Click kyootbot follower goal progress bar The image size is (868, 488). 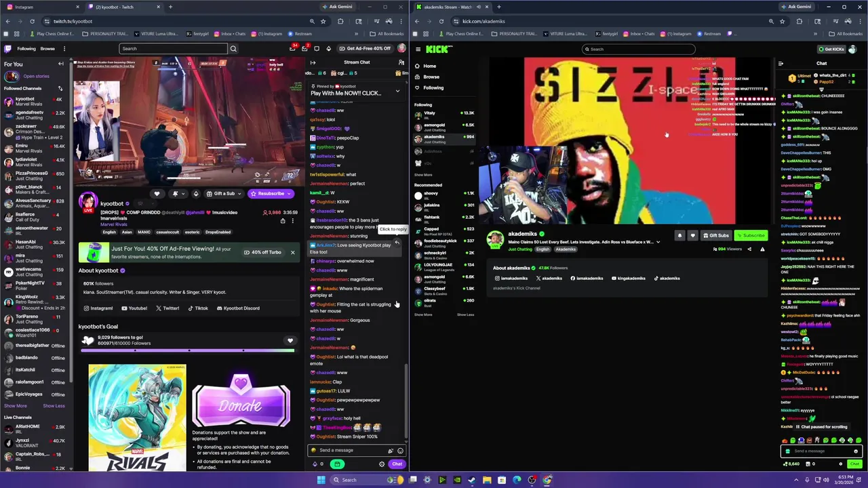pos(187,350)
